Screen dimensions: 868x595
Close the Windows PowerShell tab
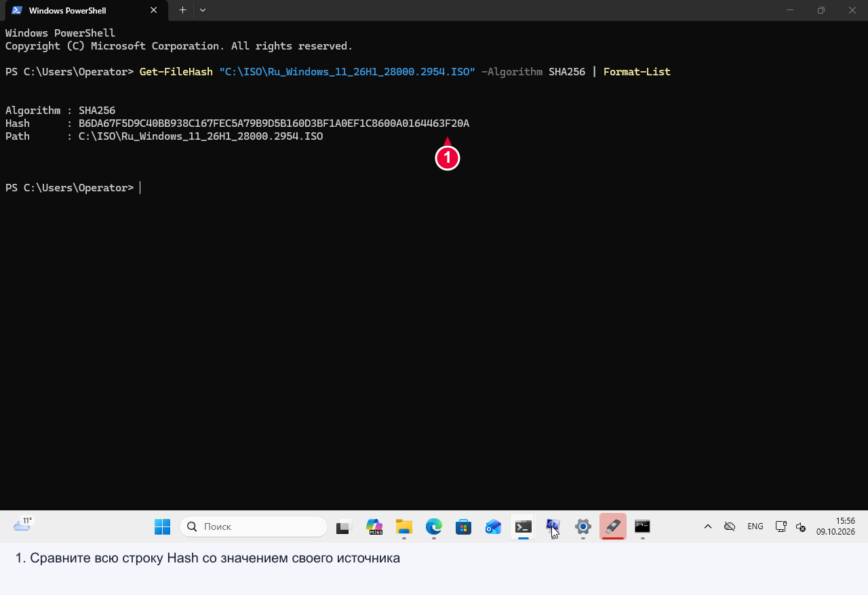(x=154, y=10)
